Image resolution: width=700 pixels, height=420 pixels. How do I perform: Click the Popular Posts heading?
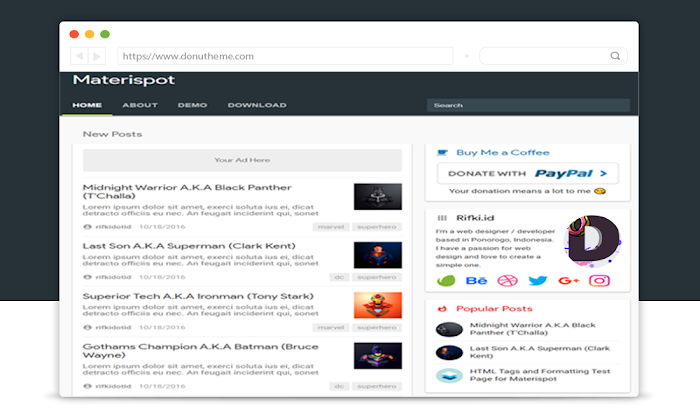point(494,309)
